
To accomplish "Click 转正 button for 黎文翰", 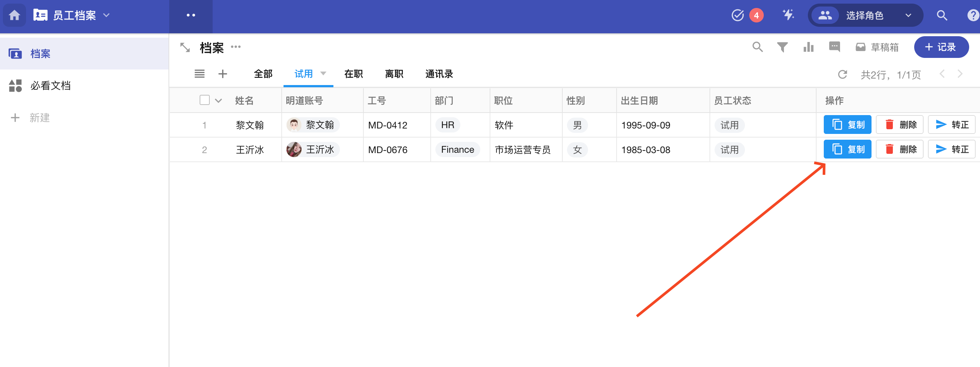I will tap(951, 125).
